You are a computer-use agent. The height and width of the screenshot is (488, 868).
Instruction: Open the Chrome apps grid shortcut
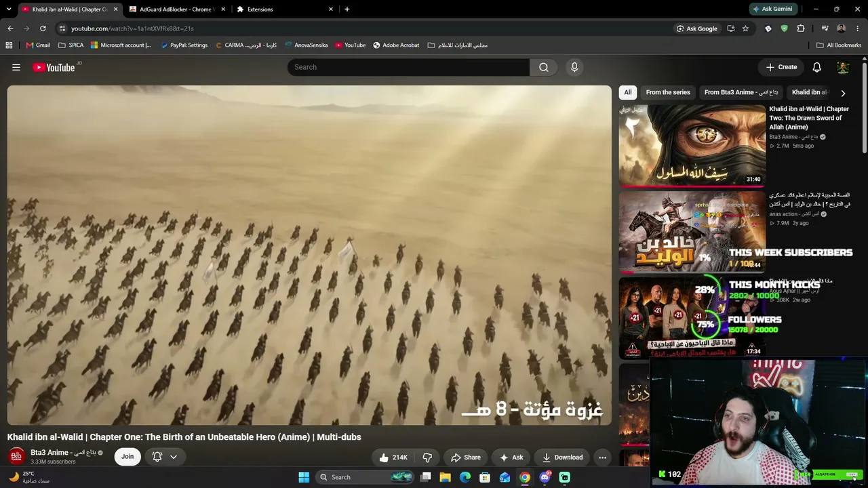9,45
